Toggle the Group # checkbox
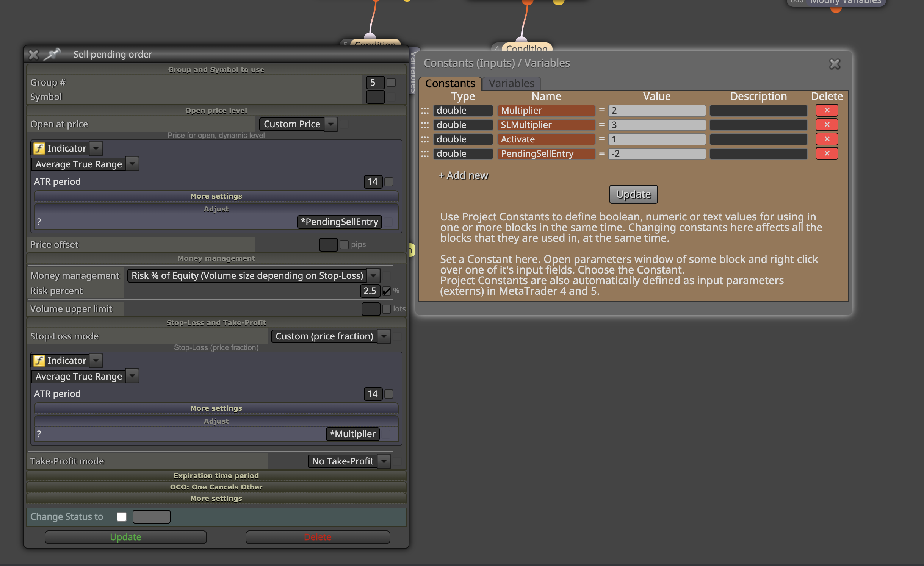This screenshot has height=566, width=924. (391, 82)
